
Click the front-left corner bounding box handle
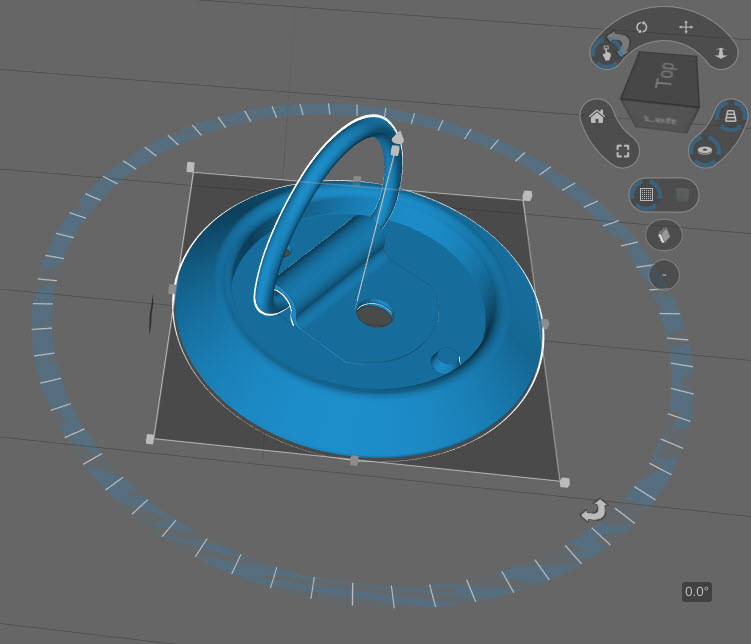pyautogui.click(x=150, y=439)
